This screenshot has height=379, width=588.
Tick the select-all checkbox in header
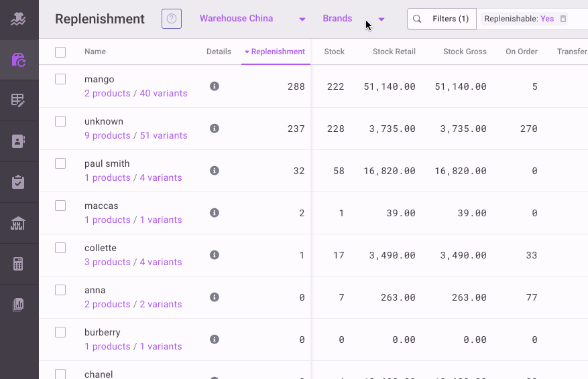click(x=60, y=52)
